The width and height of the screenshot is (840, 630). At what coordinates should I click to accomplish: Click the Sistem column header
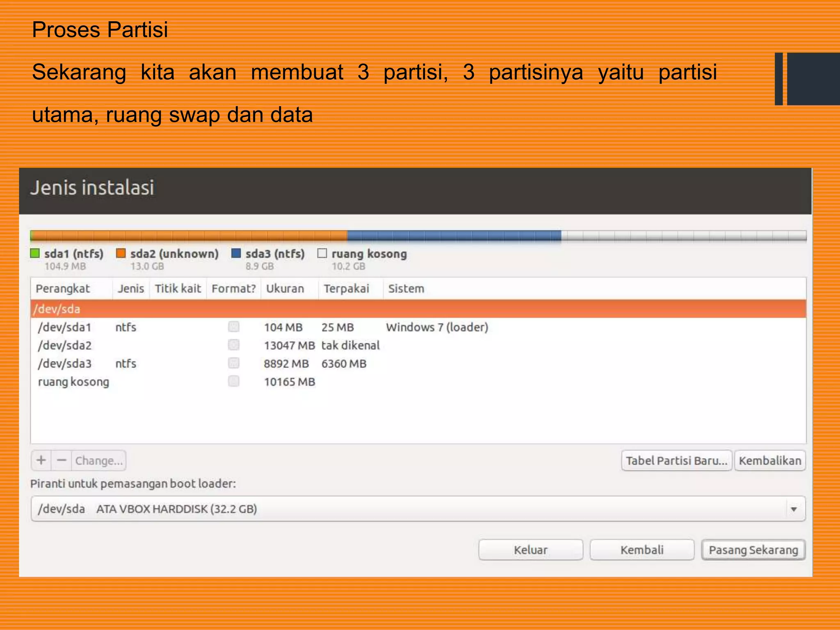[595, 288]
